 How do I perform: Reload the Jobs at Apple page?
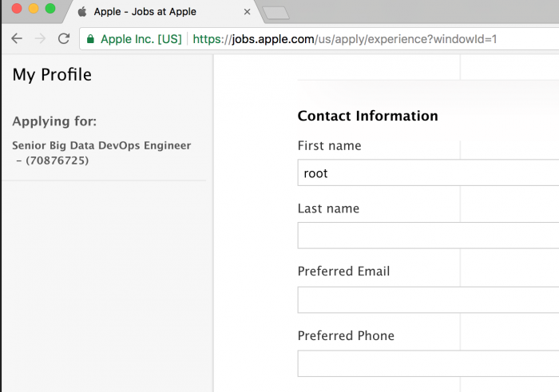[x=64, y=38]
